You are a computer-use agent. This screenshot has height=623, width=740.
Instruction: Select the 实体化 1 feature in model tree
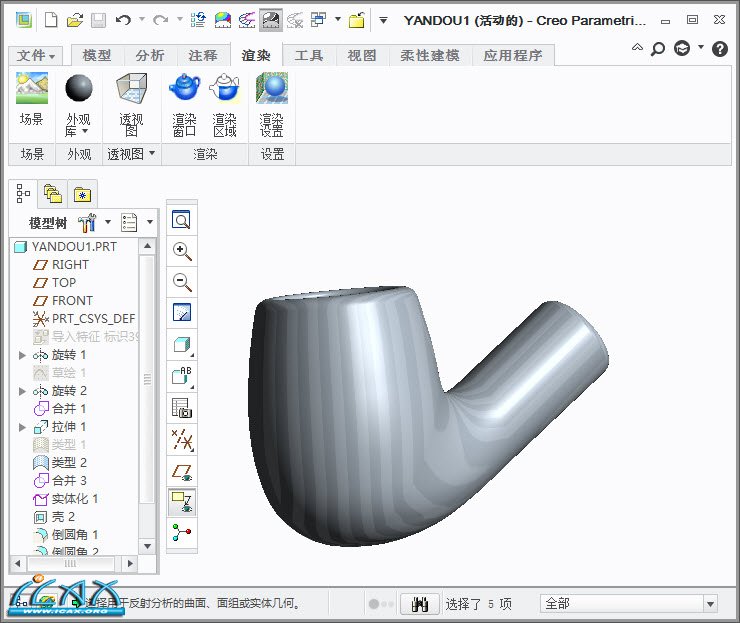click(x=74, y=499)
